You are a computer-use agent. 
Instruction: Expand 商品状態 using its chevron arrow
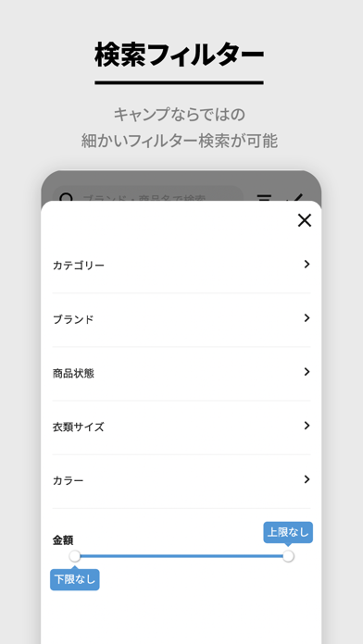pos(307,372)
